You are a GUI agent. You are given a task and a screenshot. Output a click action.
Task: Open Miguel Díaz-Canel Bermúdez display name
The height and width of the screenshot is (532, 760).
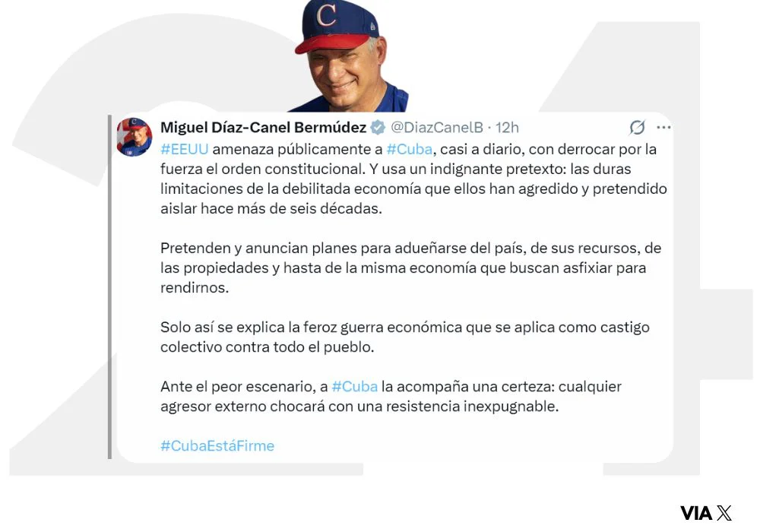point(263,128)
